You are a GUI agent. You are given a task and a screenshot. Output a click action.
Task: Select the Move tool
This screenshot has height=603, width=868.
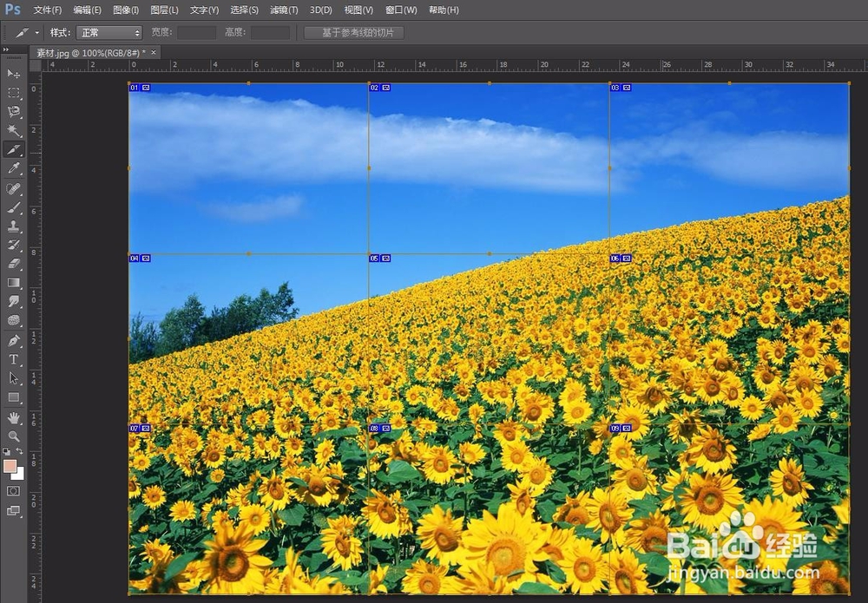click(14, 74)
